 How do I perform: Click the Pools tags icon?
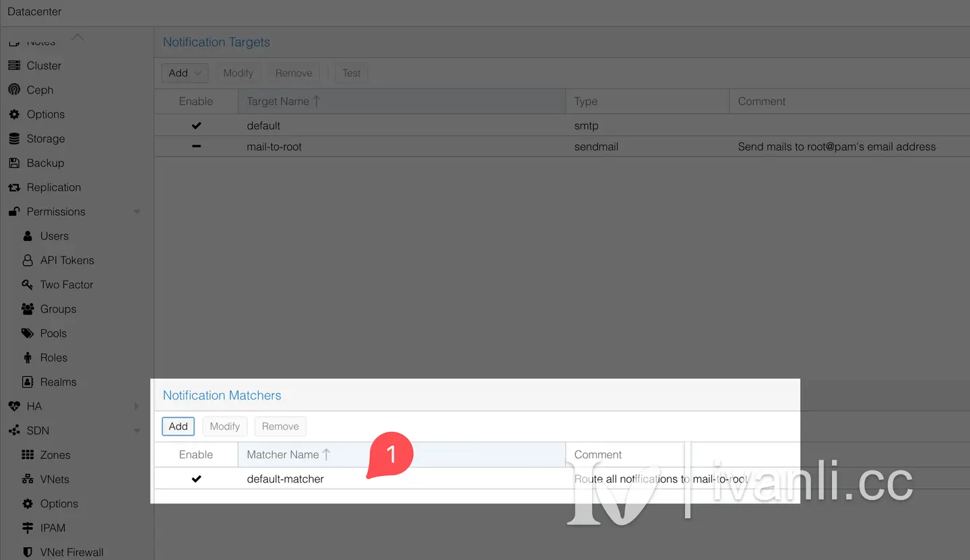click(x=28, y=333)
